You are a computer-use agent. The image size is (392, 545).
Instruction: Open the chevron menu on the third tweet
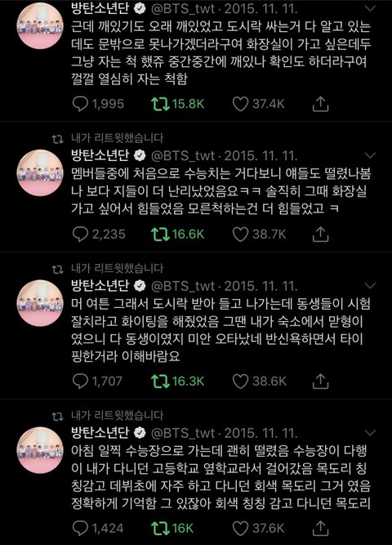pyautogui.click(x=371, y=286)
